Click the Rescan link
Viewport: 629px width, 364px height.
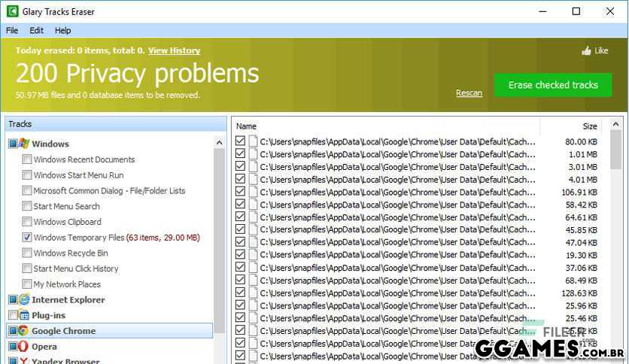point(469,93)
